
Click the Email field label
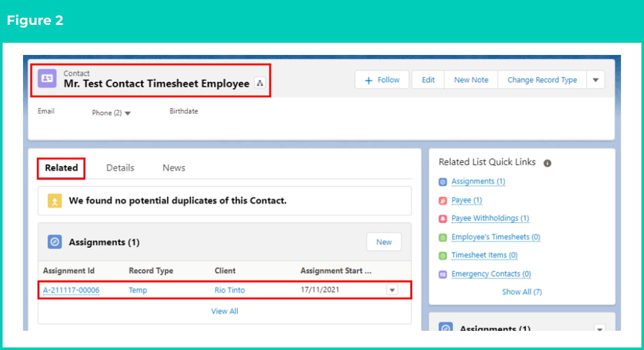(x=46, y=111)
